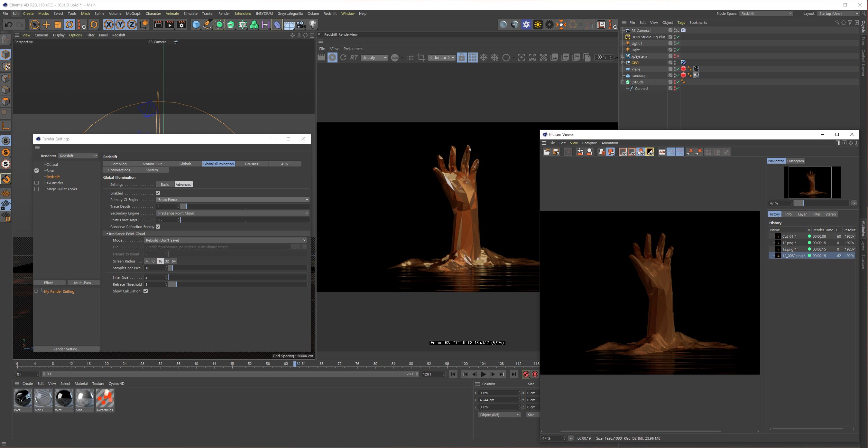
Task: Toggle the Enabled checkbox for Global Illumination
Action: pos(158,193)
